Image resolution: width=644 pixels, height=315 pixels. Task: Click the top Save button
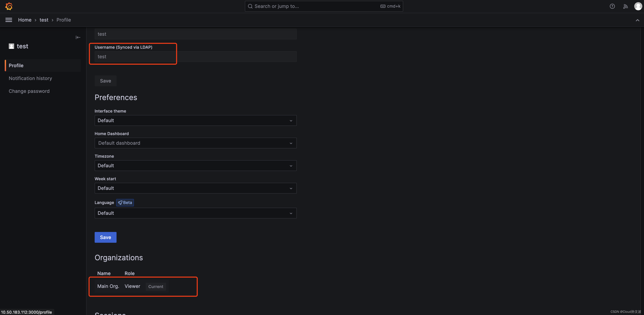tap(106, 81)
